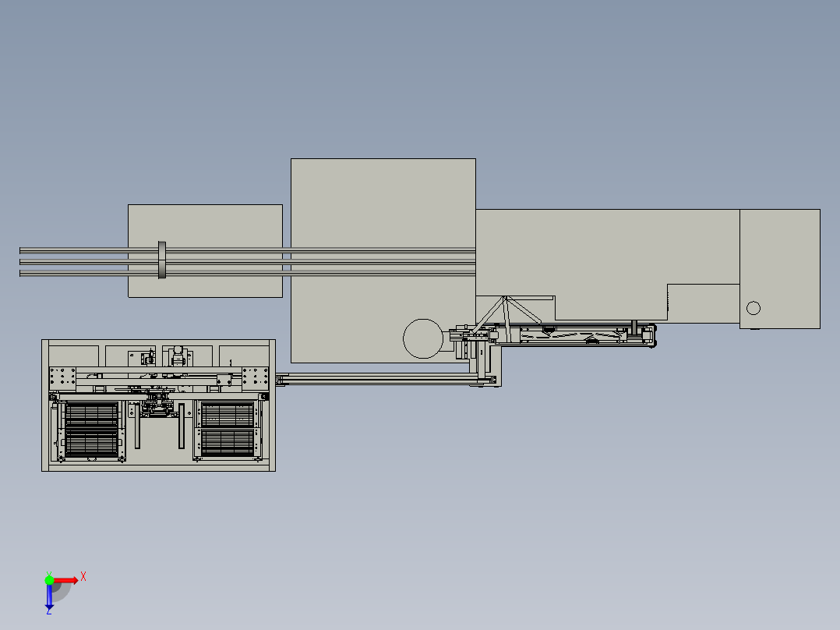Image resolution: width=840 pixels, height=630 pixels.
Task: Select the gripper head between the tray stacks
Action: tap(159, 404)
